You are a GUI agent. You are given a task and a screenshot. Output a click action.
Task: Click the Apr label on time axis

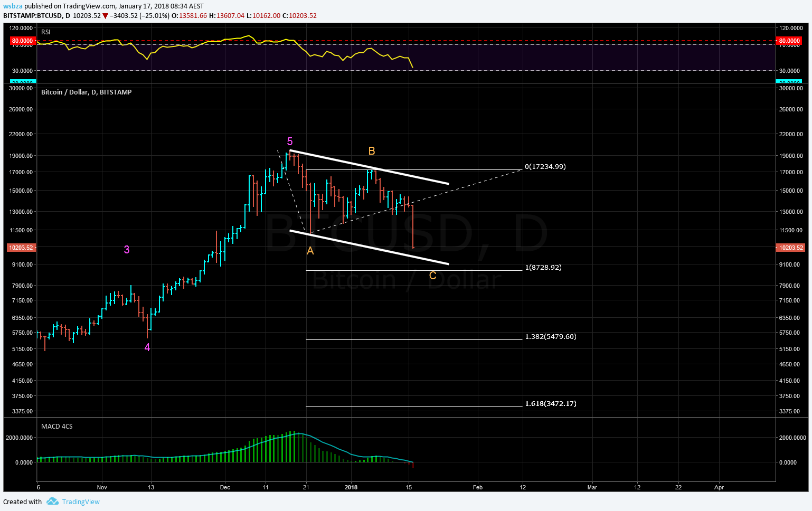pyautogui.click(x=719, y=487)
